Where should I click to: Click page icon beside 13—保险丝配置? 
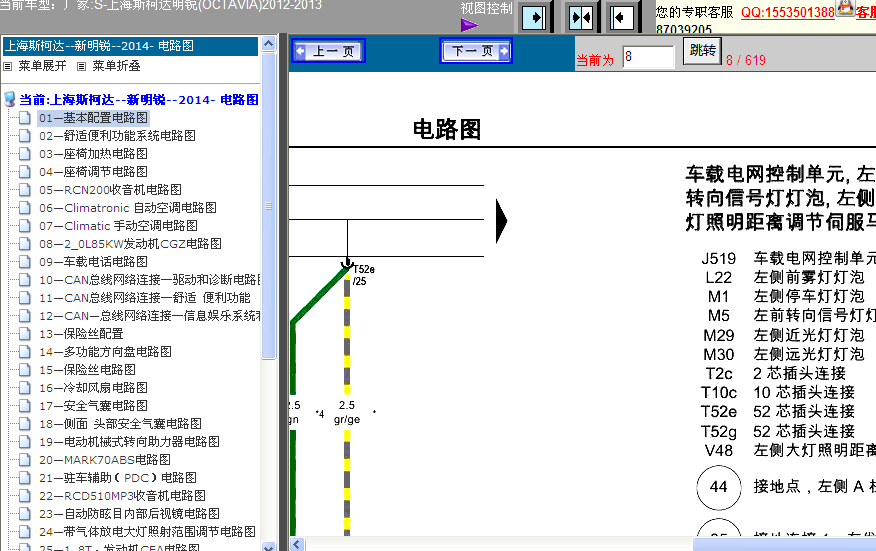(25, 334)
